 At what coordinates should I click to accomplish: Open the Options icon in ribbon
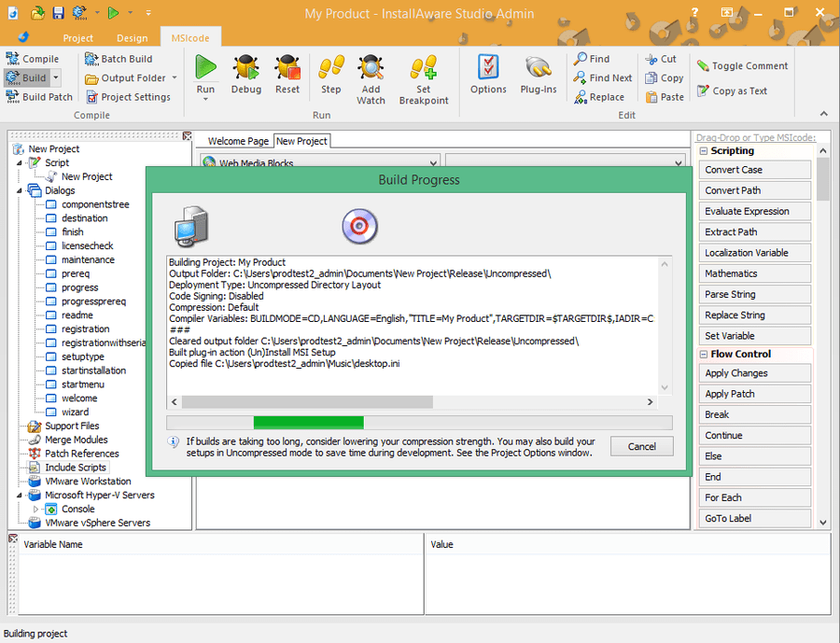pos(488,69)
